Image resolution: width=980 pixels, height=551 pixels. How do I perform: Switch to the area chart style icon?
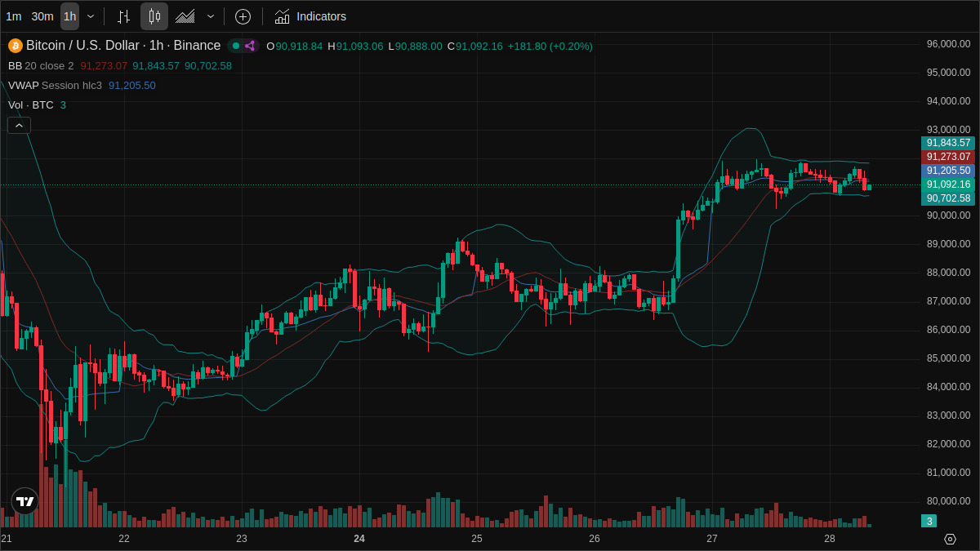tap(184, 16)
